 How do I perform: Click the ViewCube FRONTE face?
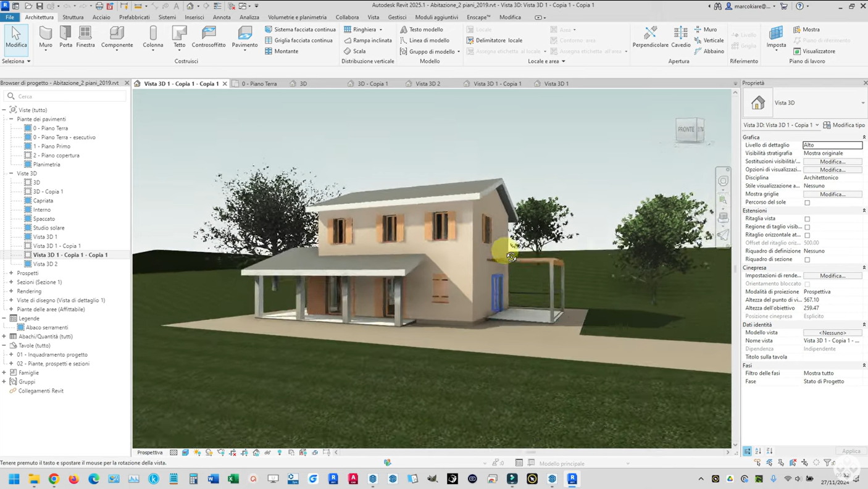click(686, 130)
